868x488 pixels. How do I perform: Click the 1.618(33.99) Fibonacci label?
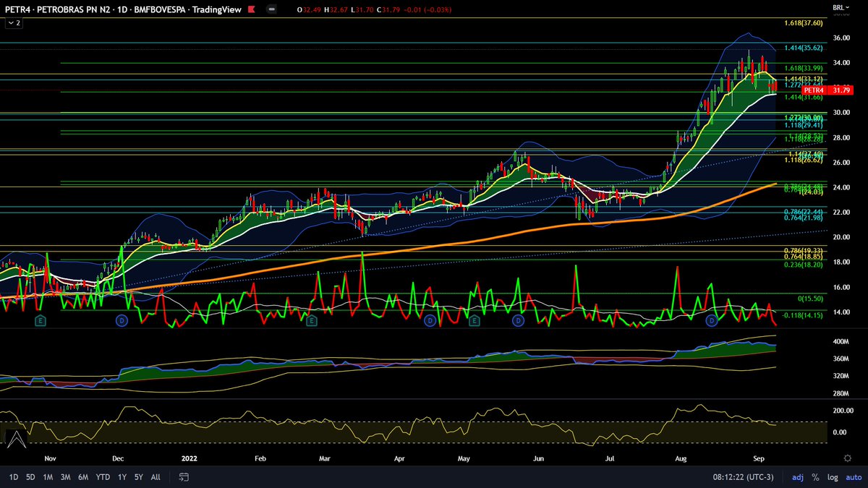click(x=804, y=68)
